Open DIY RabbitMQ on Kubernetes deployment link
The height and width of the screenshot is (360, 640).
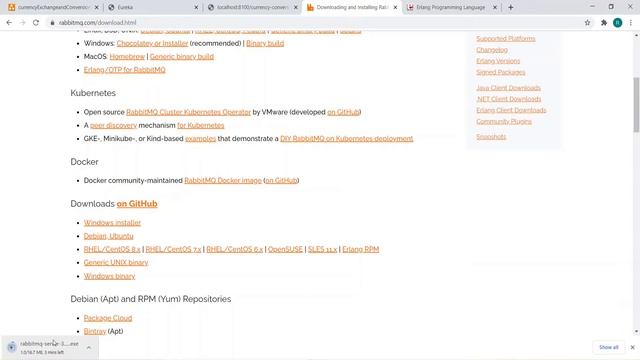click(347, 139)
